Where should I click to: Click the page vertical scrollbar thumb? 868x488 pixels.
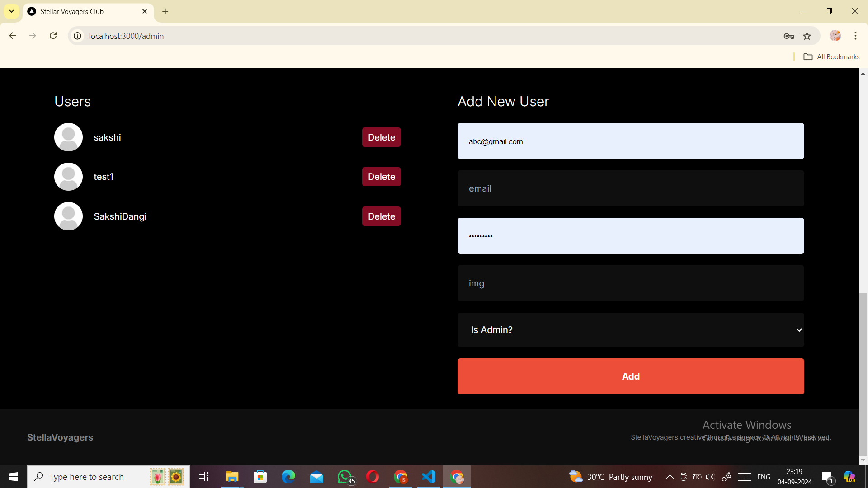click(863, 374)
